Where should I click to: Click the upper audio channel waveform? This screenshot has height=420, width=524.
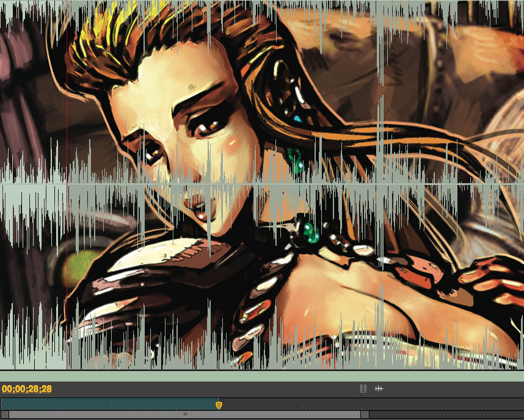point(366,92)
